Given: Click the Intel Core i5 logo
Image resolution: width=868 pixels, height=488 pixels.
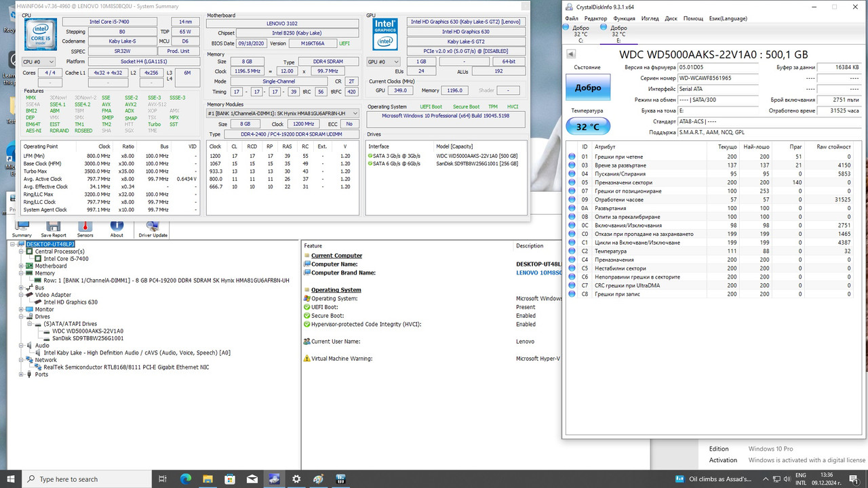Looking at the screenshot, I should click(x=41, y=34).
